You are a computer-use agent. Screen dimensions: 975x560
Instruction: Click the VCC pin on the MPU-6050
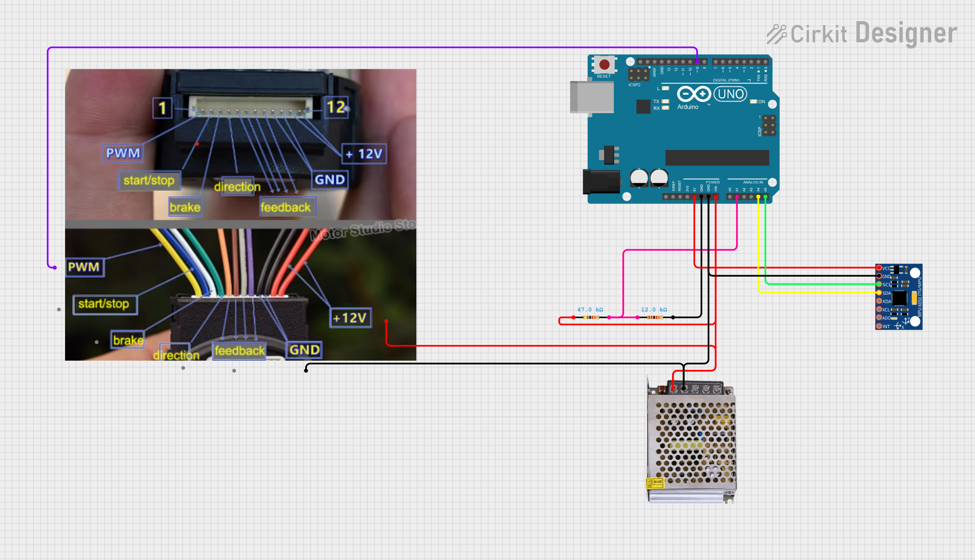(879, 268)
